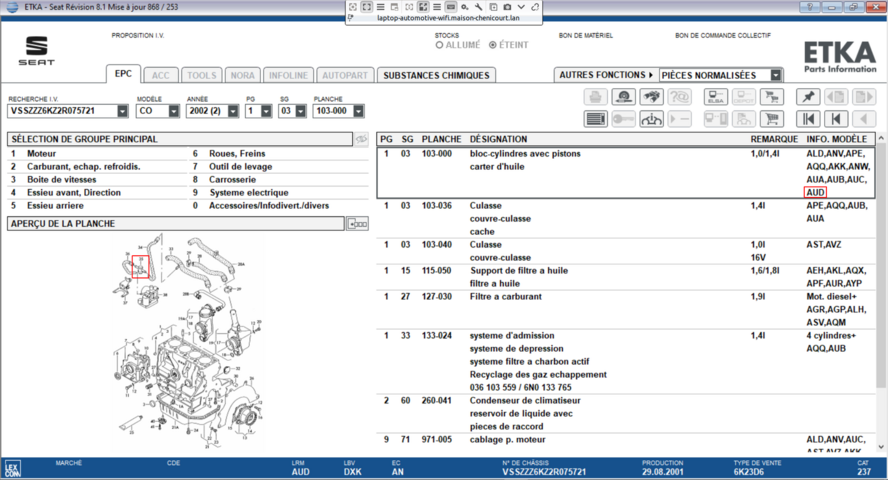The image size is (888, 480).
Task: Click Bon de commande collectif
Action: coord(723,35)
